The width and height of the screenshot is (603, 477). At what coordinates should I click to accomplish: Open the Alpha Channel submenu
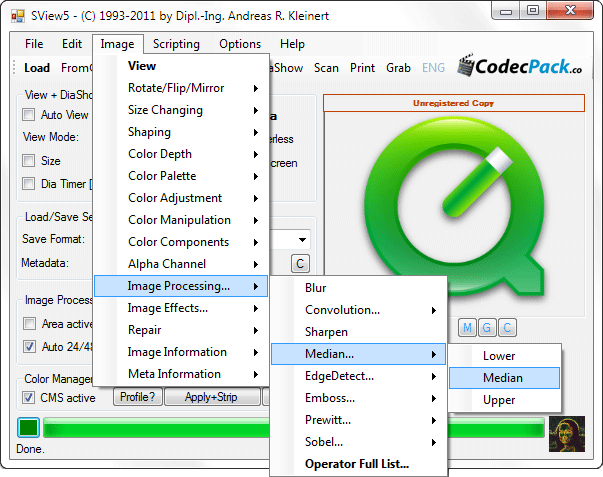coord(181,264)
